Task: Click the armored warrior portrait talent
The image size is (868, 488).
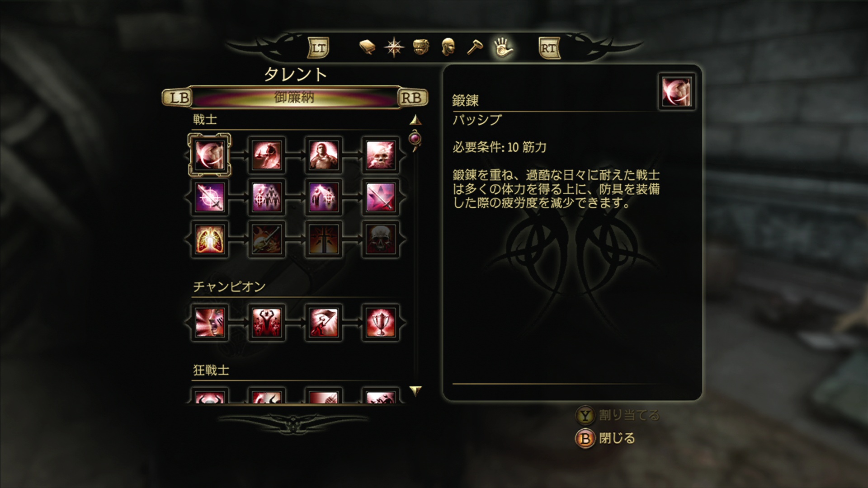Action: [323, 155]
